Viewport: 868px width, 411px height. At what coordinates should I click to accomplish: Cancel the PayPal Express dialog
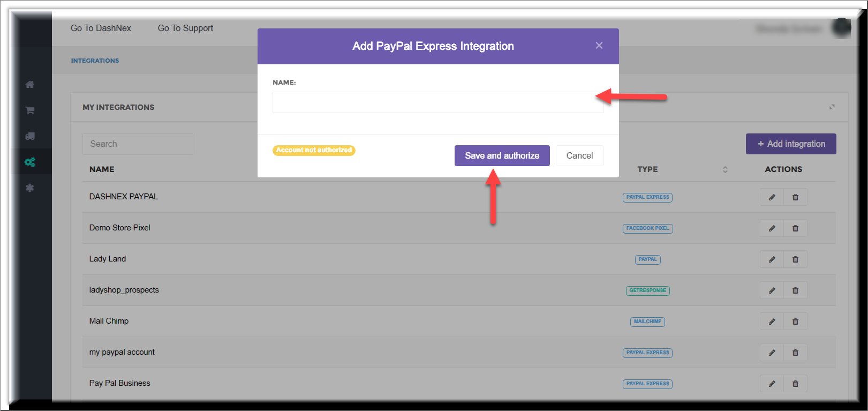point(579,155)
